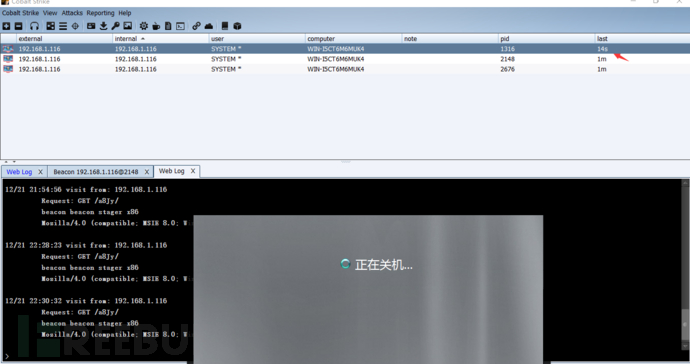Switch to targets view crosshair icon
690x364 pixels.
(x=75, y=26)
